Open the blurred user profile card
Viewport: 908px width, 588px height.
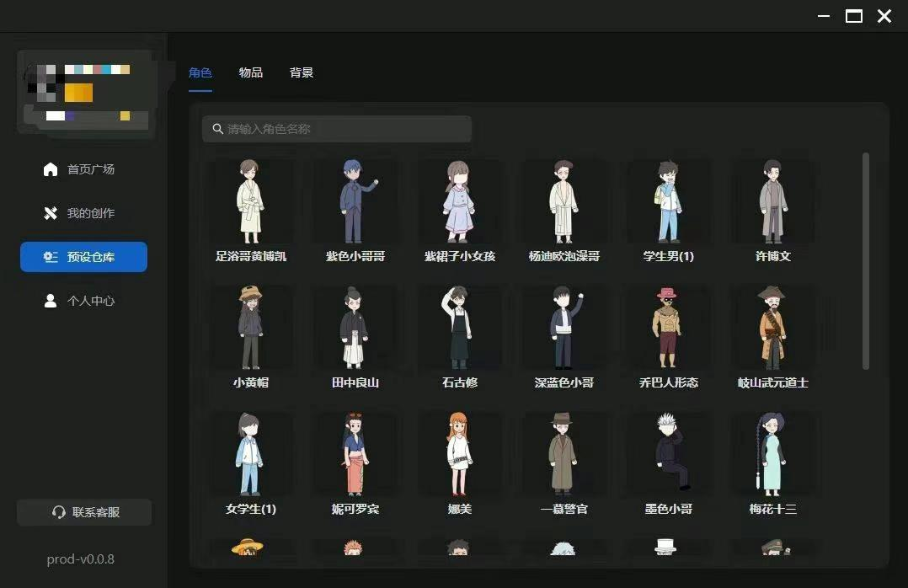coord(86,94)
